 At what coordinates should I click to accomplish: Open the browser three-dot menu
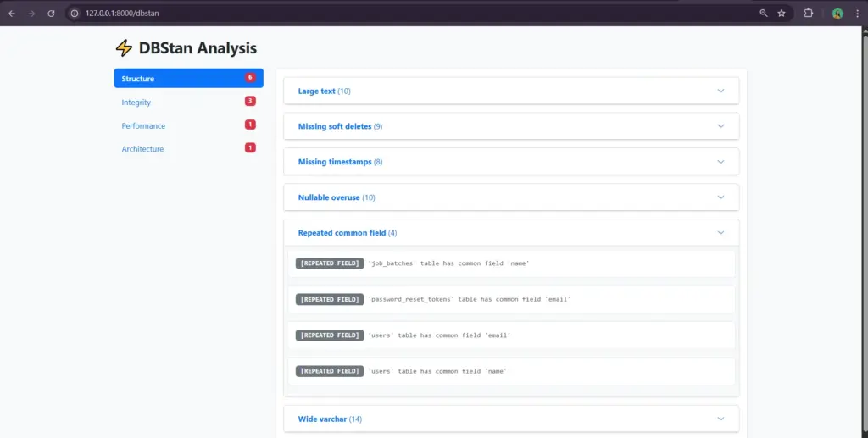pos(856,14)
